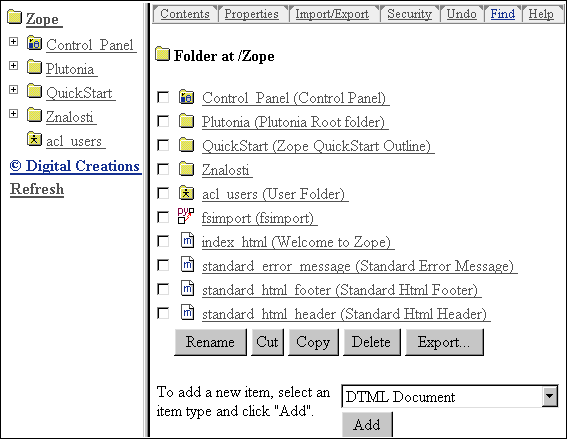The height and width of the screenshot is (440, 568).
Task: Click the Add button below the dropdown
Action: tap(367, 424)
